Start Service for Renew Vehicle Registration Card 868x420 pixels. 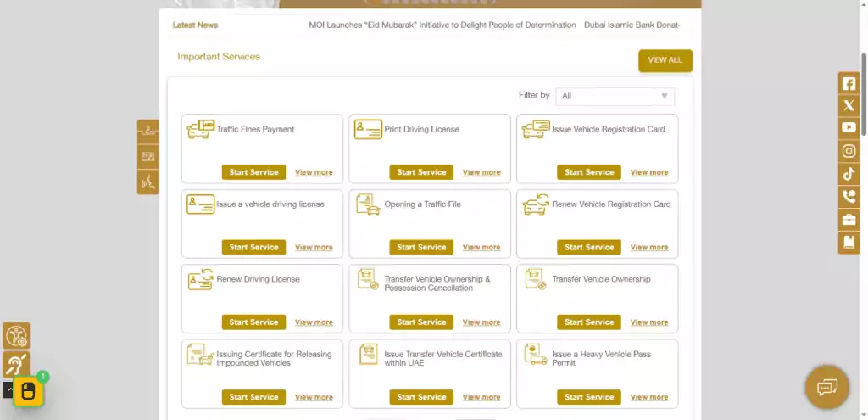(589, 247)
